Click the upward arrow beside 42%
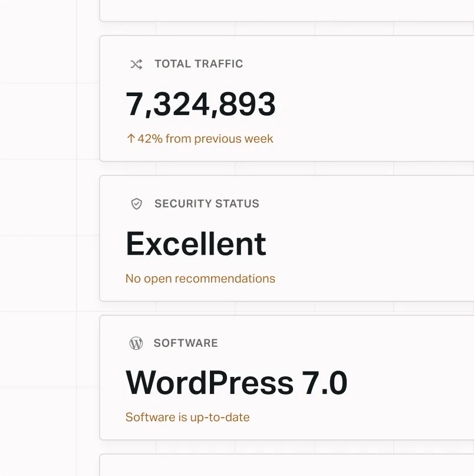Viewport: 474px width, 476px height. click(131, 139)
